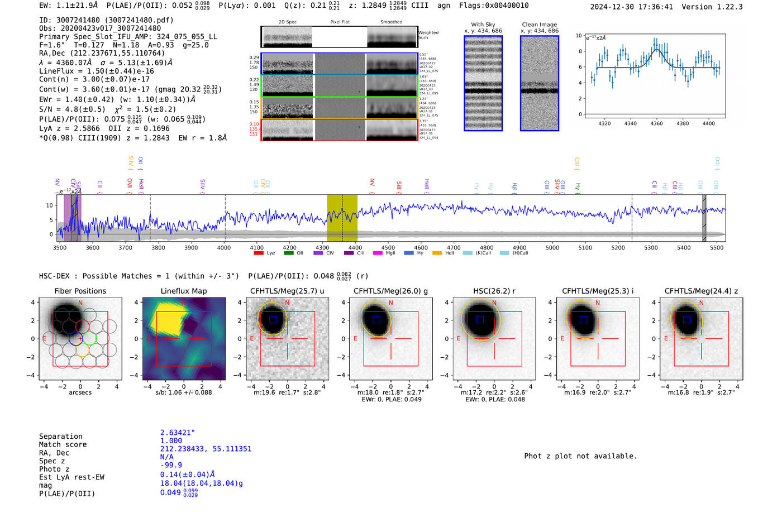
Task: Click the 'Phot z plot not available.' message
Action: (580, 456)
